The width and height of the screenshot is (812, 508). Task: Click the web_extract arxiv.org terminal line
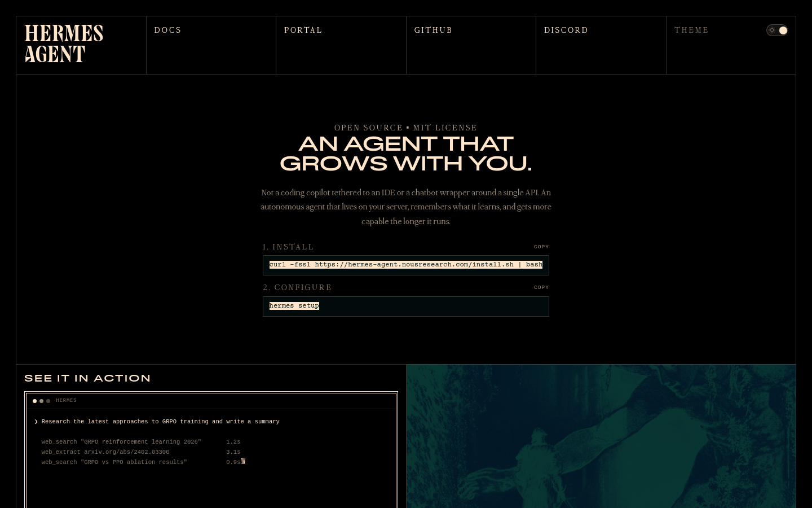tap(105, 452)
